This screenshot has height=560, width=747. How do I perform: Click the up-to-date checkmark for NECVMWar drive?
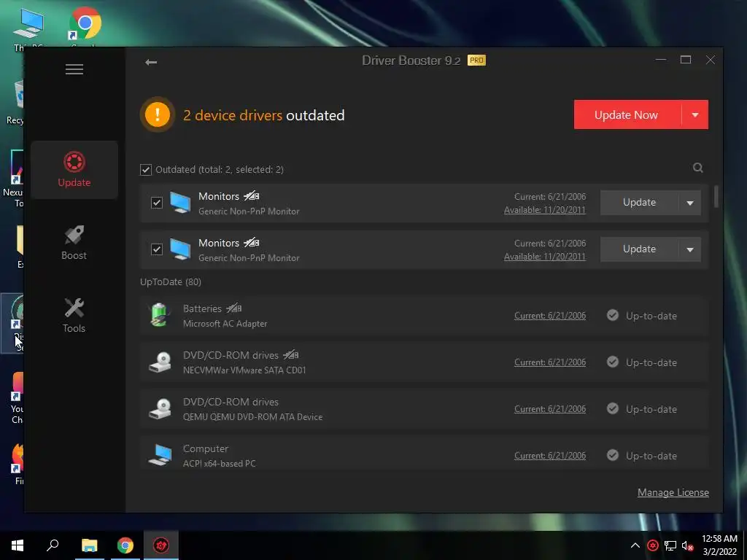point(613,362)
